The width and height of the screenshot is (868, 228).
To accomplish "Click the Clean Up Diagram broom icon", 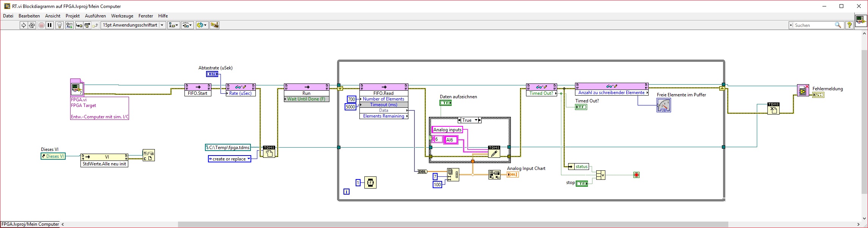I will 214,25.
